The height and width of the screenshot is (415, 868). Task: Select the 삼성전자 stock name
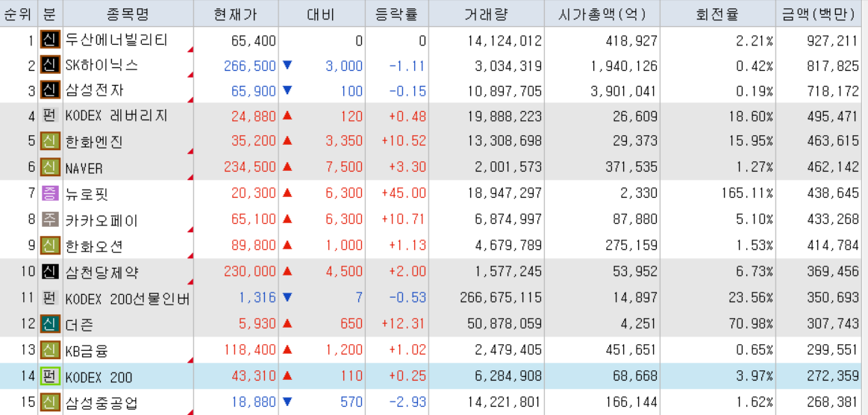[x=93, y=90]
